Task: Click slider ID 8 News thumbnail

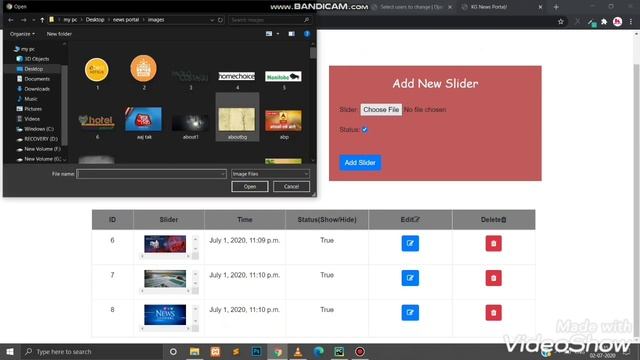Action: [x=165, y=315]
